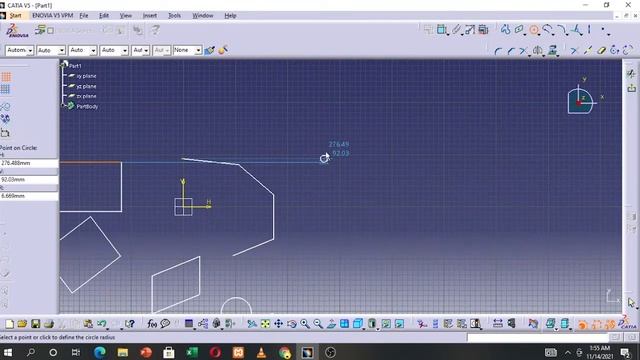Screen dimensions: 640x360
Task: Click the Rotate view icon
Action: click(291, 324)
